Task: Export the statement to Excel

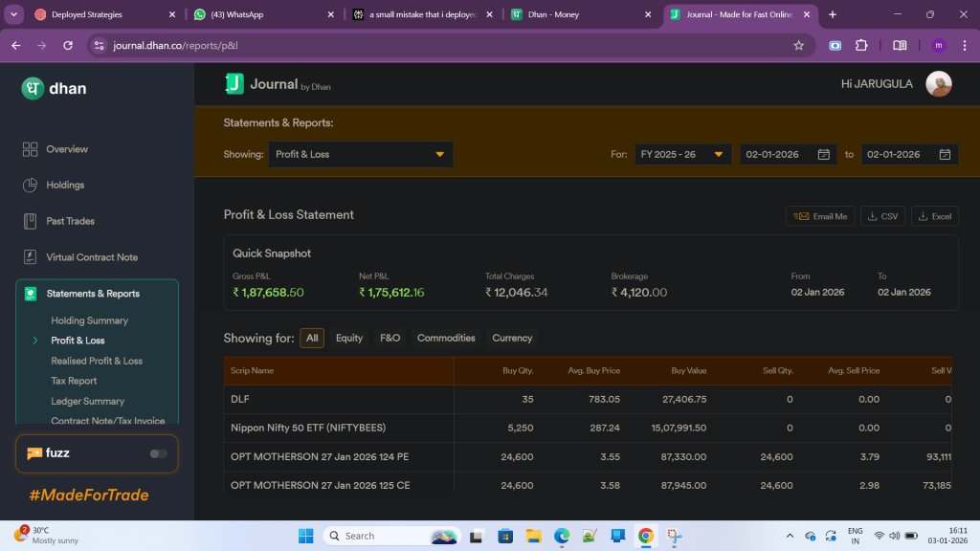Action: coord(934,216)
